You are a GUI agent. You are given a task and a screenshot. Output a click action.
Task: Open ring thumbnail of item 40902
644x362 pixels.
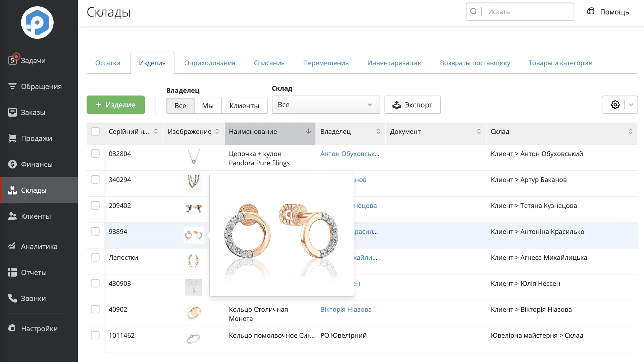(194, 313)
